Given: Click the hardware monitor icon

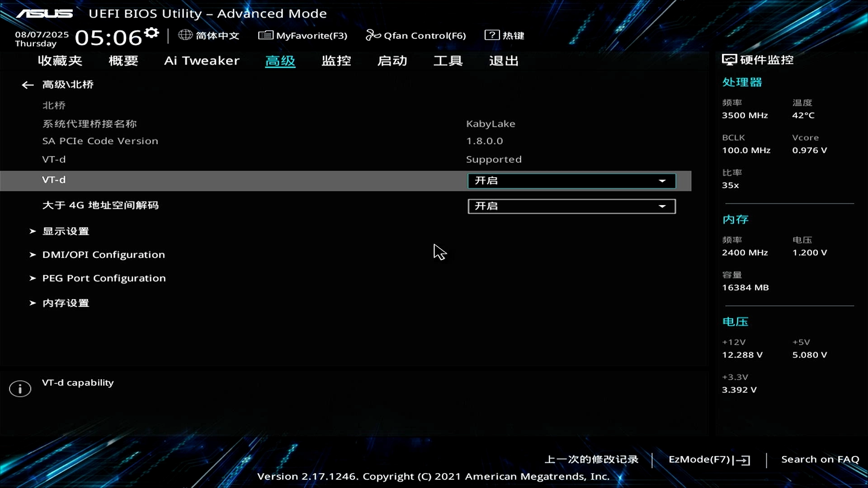Looking at the screenshot, I should (x=729, y=60).
